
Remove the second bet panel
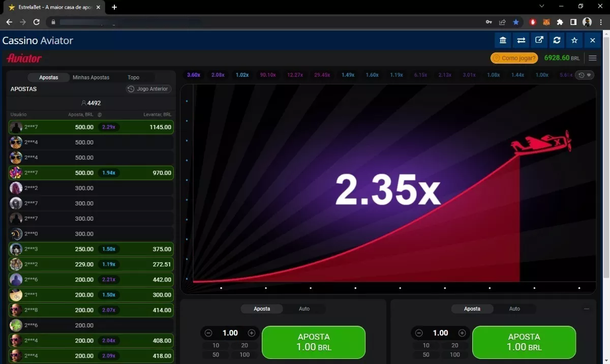pos(587,309)
